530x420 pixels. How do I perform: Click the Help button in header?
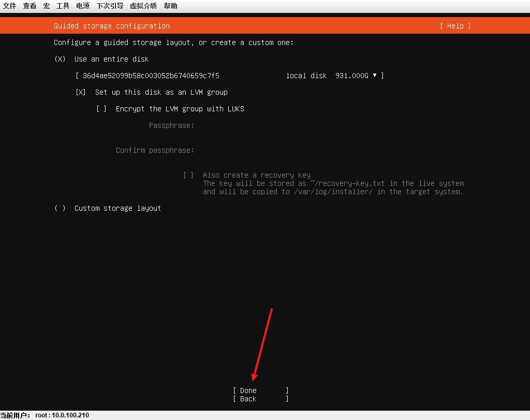click(455, 26)
